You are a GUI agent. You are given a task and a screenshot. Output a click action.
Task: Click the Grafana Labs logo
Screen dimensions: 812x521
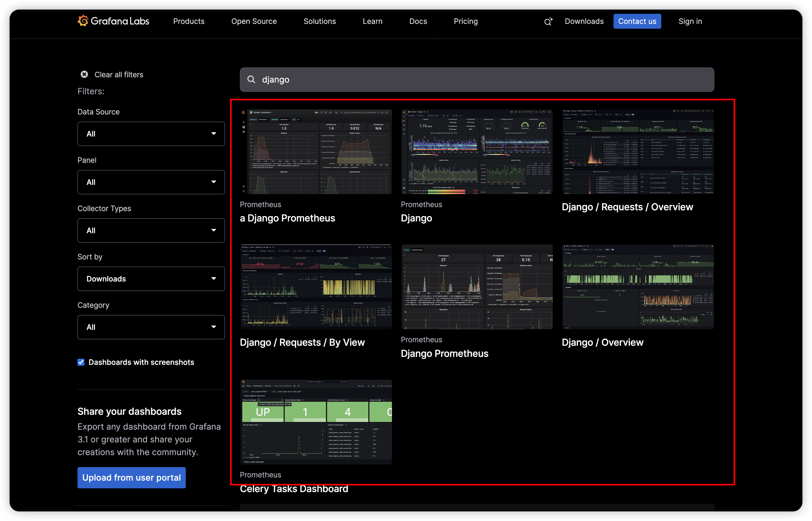[x=113, y=21]
